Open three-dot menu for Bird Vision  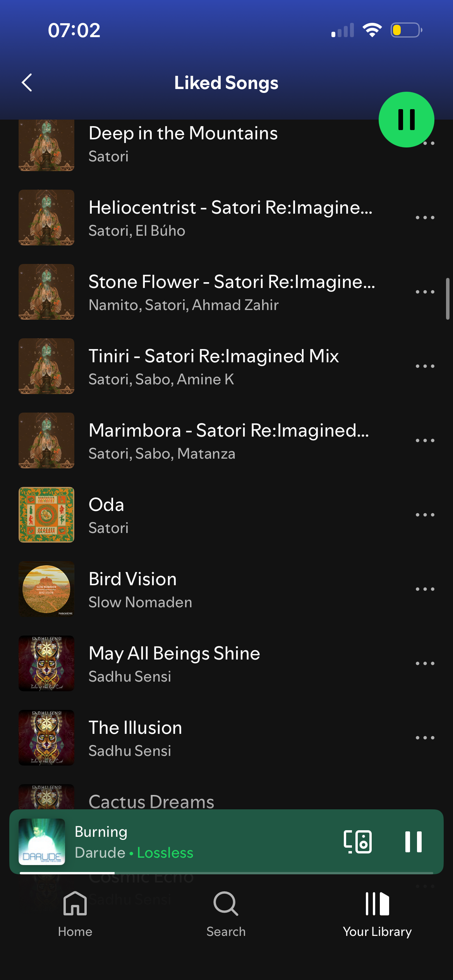pos(425,589)
